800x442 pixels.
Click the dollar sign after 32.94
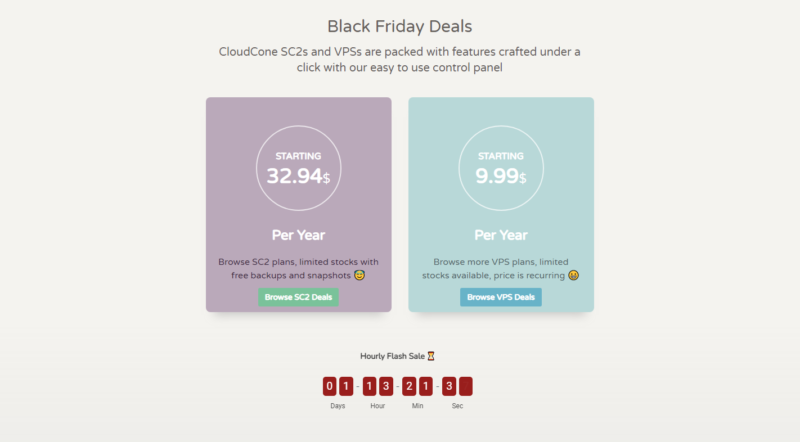[x=326, y=179]
